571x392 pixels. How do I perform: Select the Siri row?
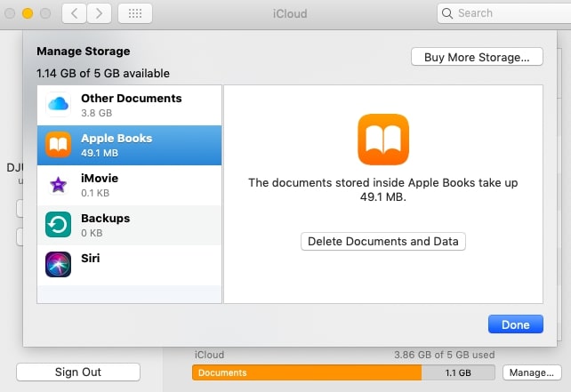[129, 266]
